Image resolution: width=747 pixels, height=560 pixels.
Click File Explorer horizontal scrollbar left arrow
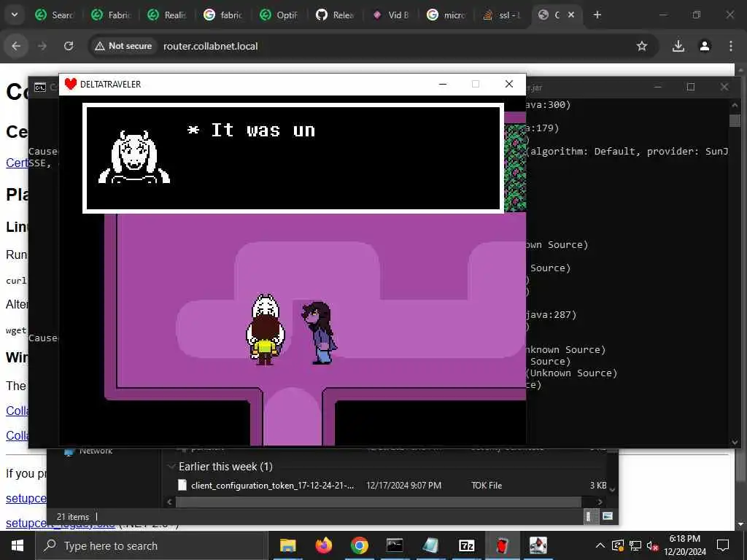[169, 502]
